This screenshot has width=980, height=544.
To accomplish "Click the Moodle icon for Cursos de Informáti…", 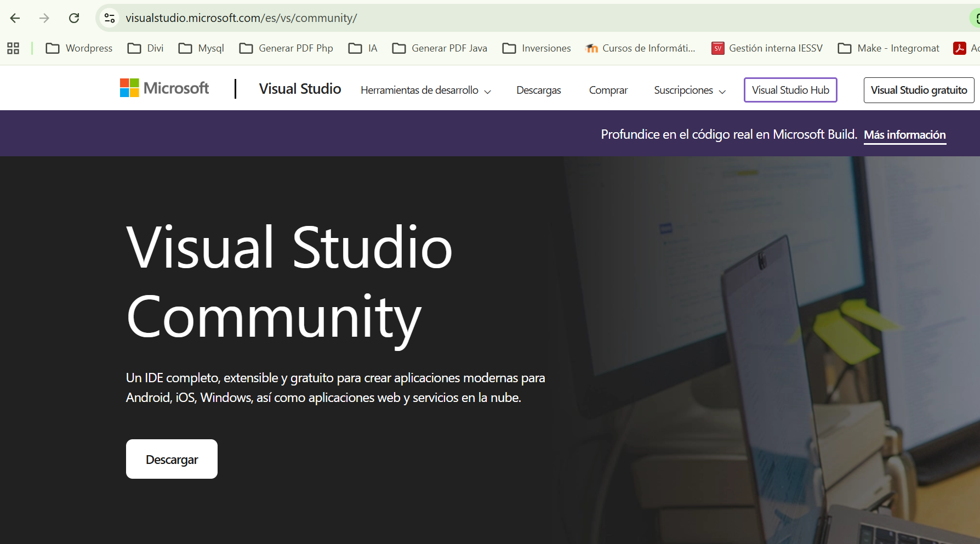I will [591, 48].
